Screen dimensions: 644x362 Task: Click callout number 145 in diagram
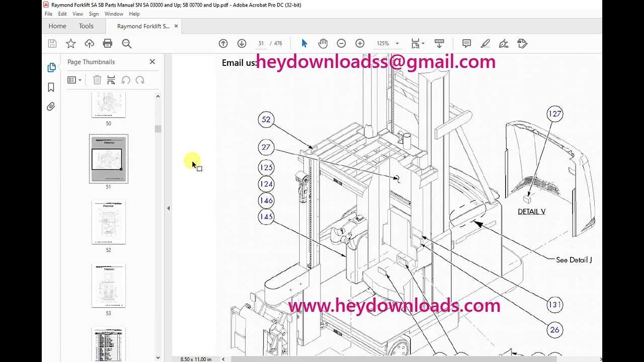point(266,217)
